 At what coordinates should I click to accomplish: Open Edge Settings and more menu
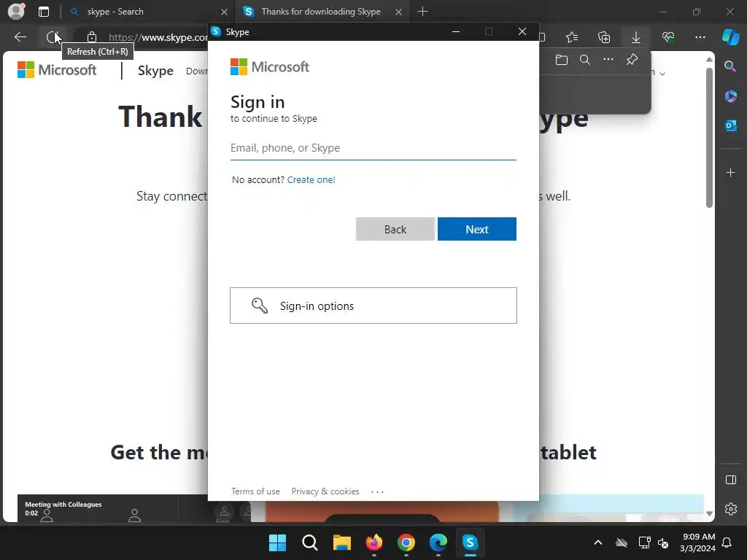700,37
